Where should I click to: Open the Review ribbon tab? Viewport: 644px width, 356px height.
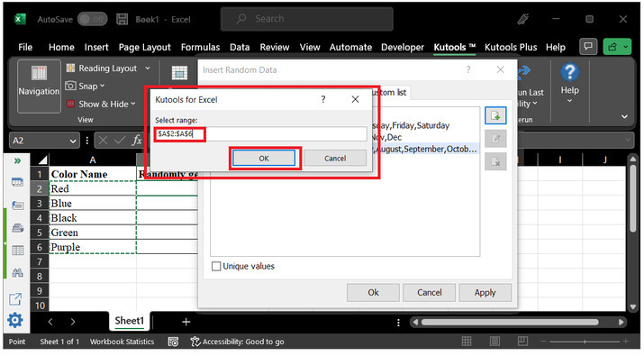(x=275, y=47)
